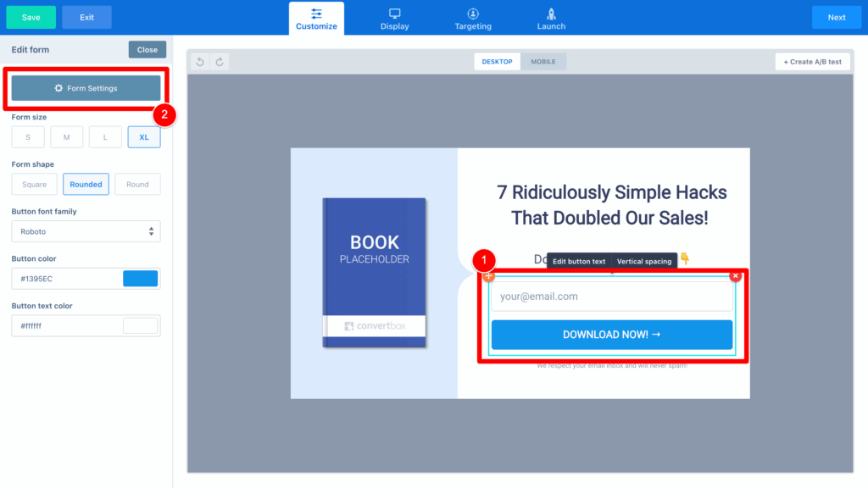The image size is (868, 488).
Task: Choose the Square form shape
Action: (x=35, y=184)
